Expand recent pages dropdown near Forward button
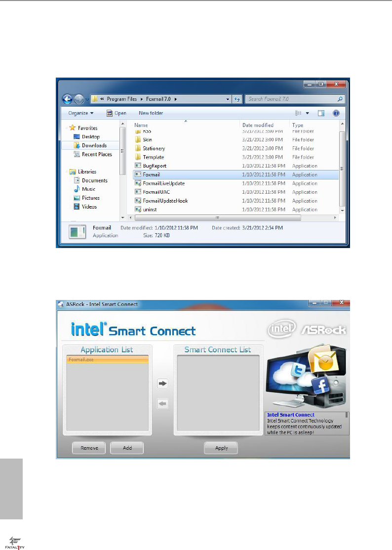The width and height of the screenshot is (392, 550). 87,100
